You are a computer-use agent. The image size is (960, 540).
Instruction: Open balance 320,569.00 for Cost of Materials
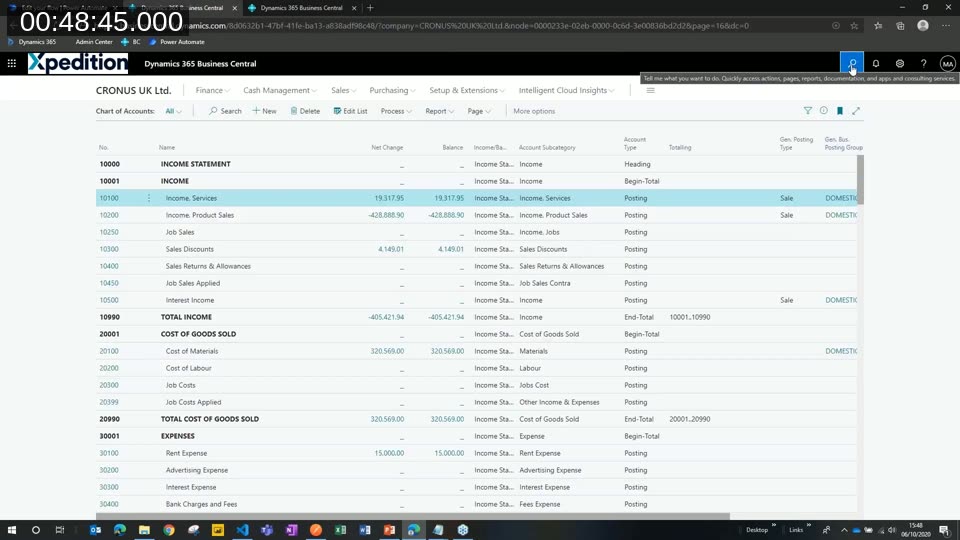click(447, 351)
